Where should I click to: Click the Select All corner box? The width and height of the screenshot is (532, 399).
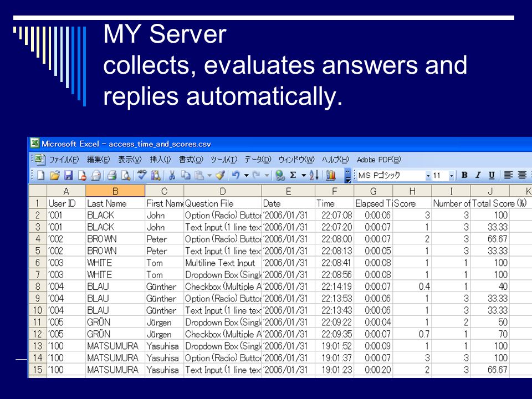coord(38,191)
